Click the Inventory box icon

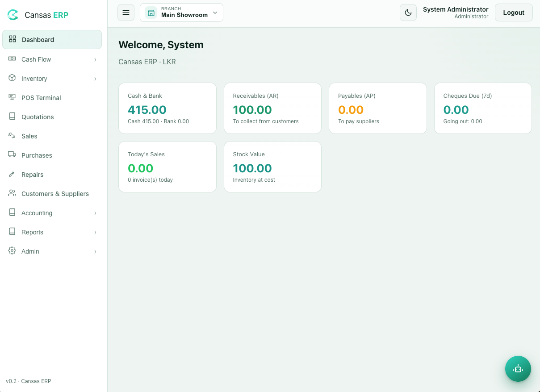[12, 78]
